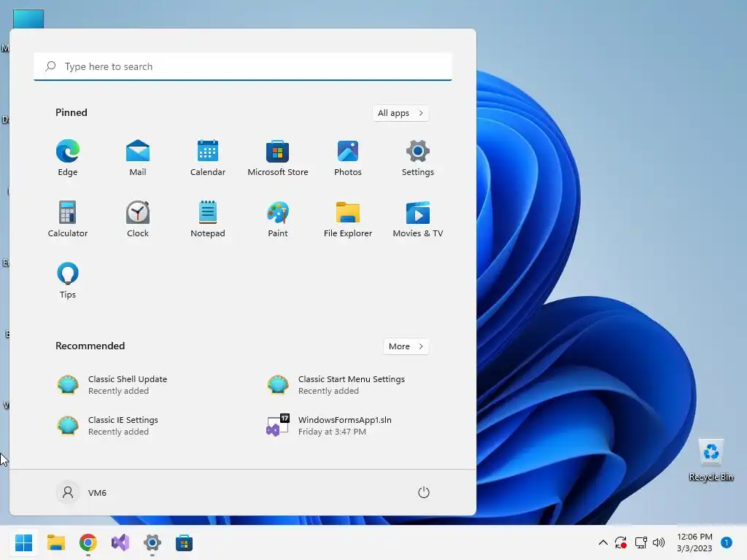Open the Clock app

[138, 219]
